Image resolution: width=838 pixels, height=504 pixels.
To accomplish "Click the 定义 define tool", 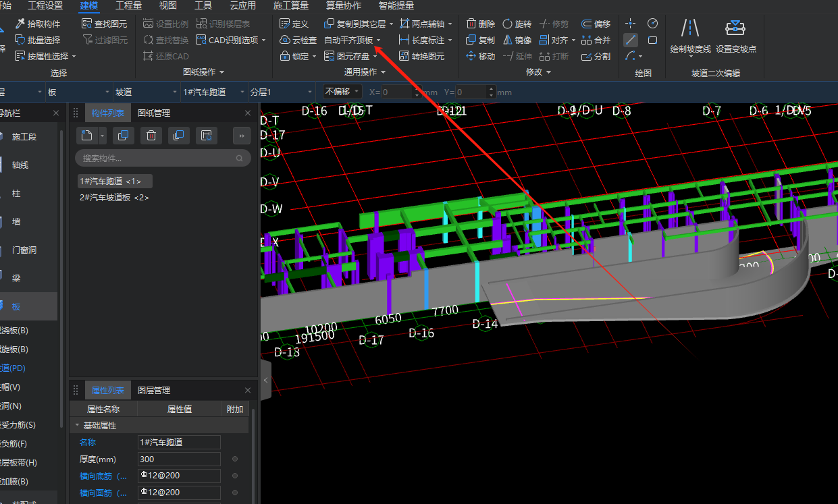I will 294,24.
